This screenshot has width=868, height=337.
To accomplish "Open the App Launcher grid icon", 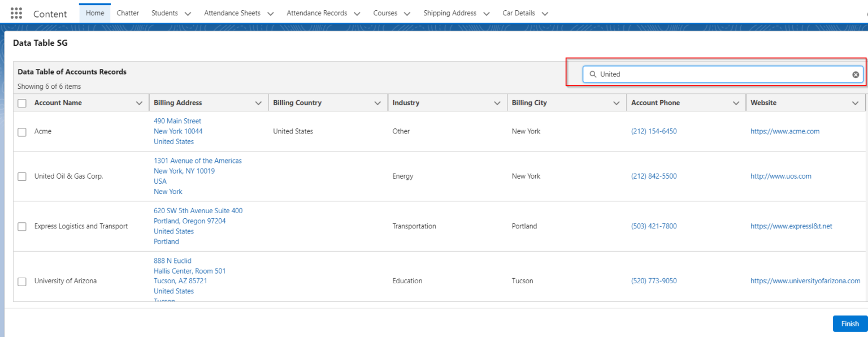I will coord(16,13).
